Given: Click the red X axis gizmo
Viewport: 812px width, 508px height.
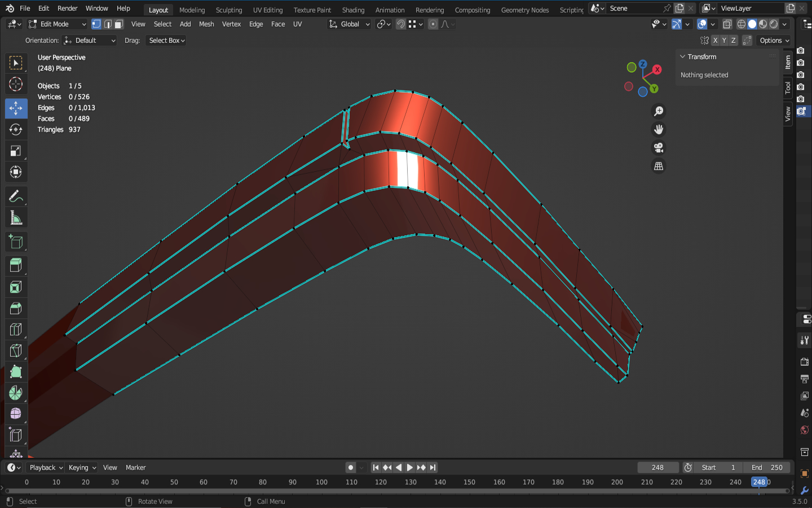Looking at the screenshot, I should (x=657, y=69).
